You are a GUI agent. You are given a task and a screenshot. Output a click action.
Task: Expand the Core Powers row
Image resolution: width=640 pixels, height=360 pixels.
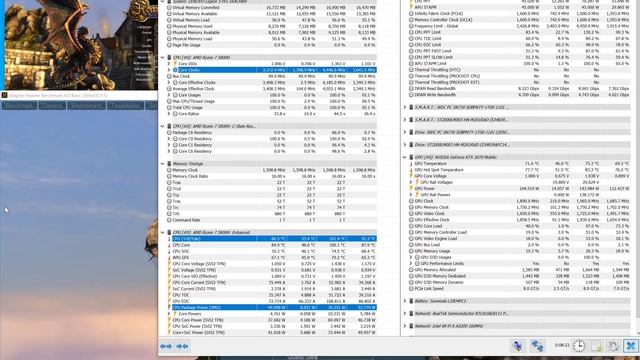click(x=169, y=314)
